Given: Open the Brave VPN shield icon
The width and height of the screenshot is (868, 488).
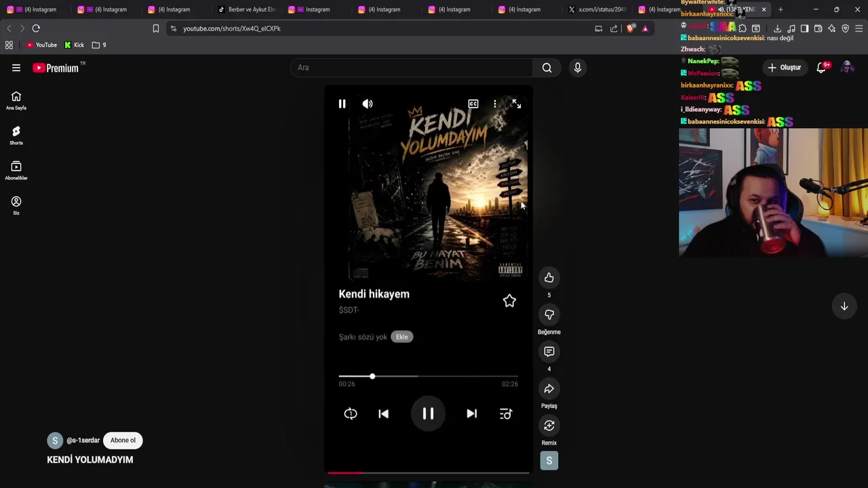Looking at the screenshot, I should coord(845,28).
